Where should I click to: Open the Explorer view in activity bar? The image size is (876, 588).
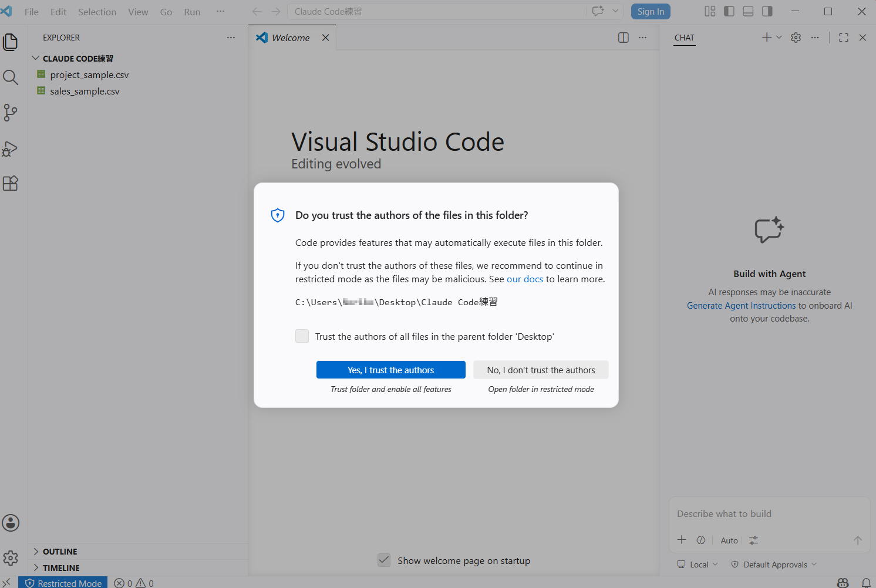click(11, 42)
